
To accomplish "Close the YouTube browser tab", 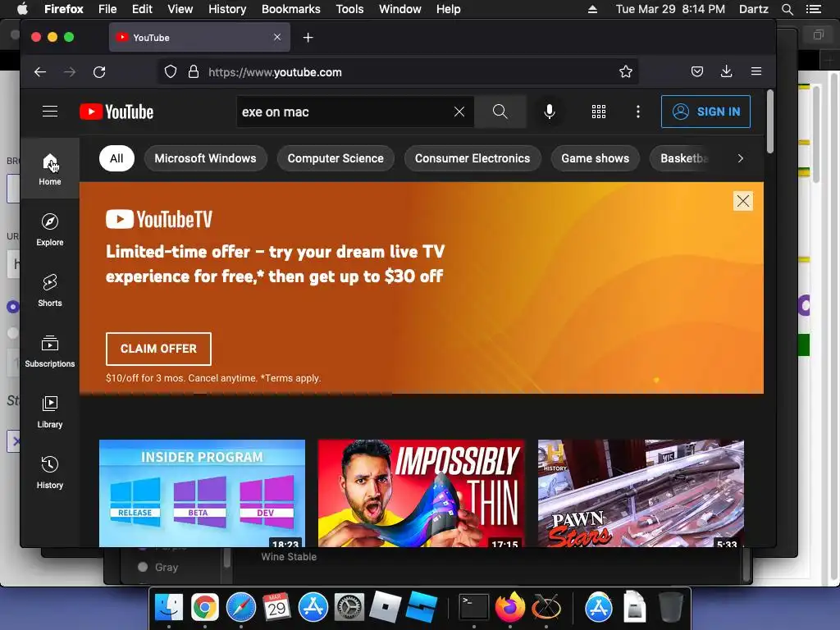I will [277, 37].
